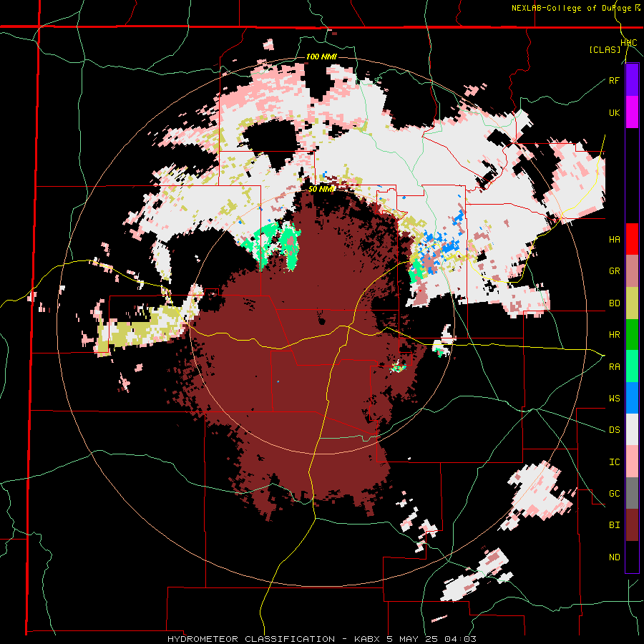Click the [CLAS] legend header text
This screenshot has width=644, height=644.
pos(605,49)
